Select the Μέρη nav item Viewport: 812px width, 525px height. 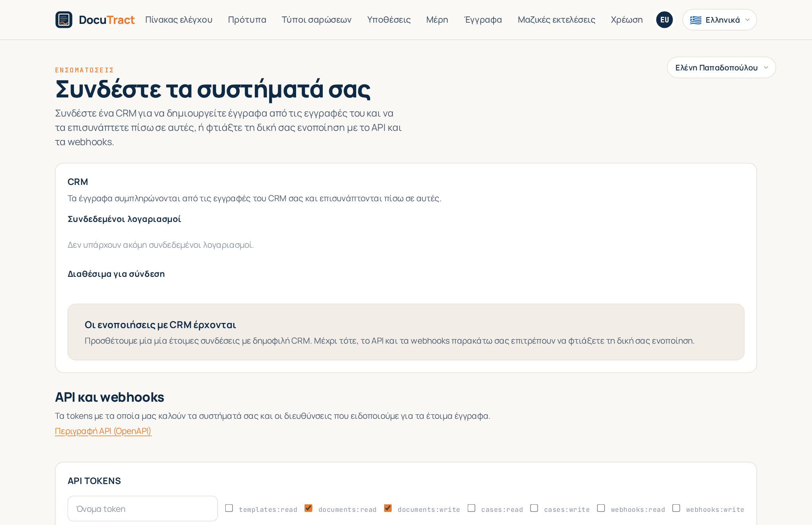coord(437,20)
